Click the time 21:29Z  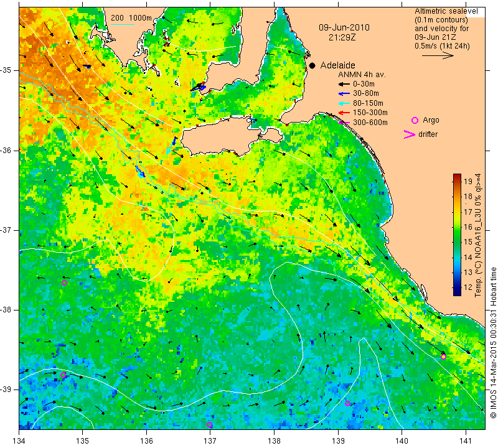pyautogui.click(x=342, y=37)
